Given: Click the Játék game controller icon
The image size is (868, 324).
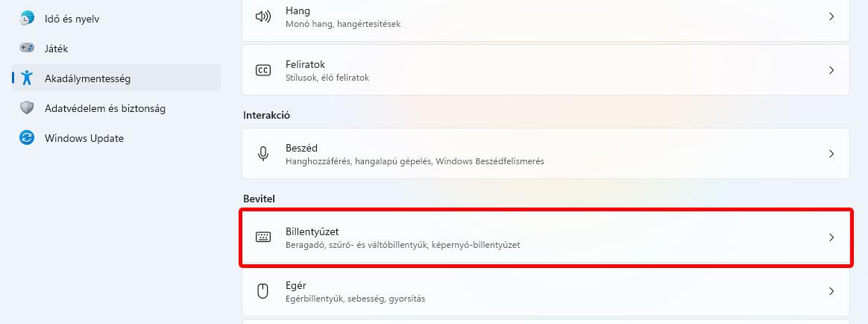Looking at the screenshot, I should click(x=27, y=49).
